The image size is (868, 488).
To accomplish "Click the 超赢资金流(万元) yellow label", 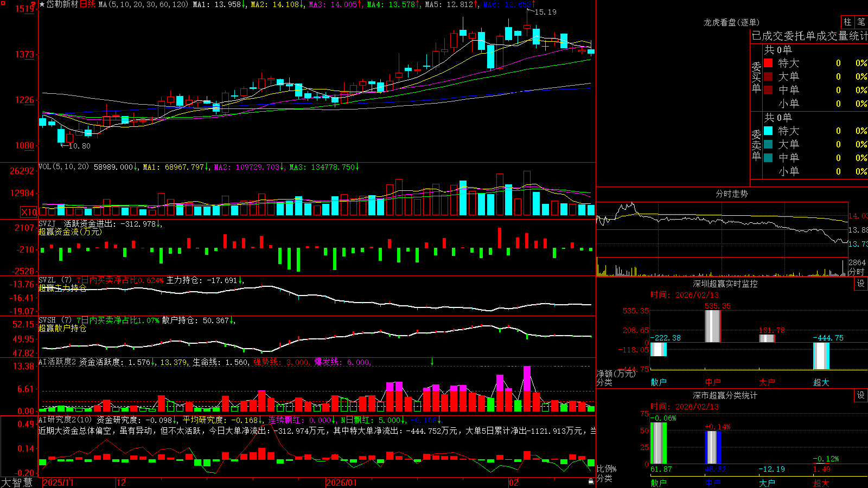I will (x=70, y=232).
